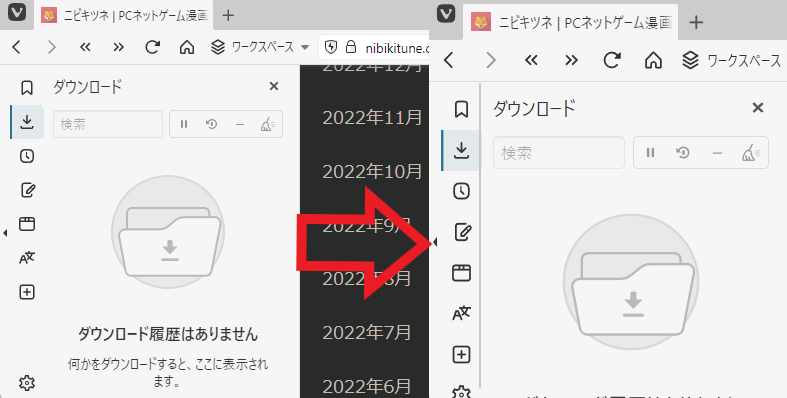Open the Notes panel in left sidebar
787x398 pixels.
point(28,190)
